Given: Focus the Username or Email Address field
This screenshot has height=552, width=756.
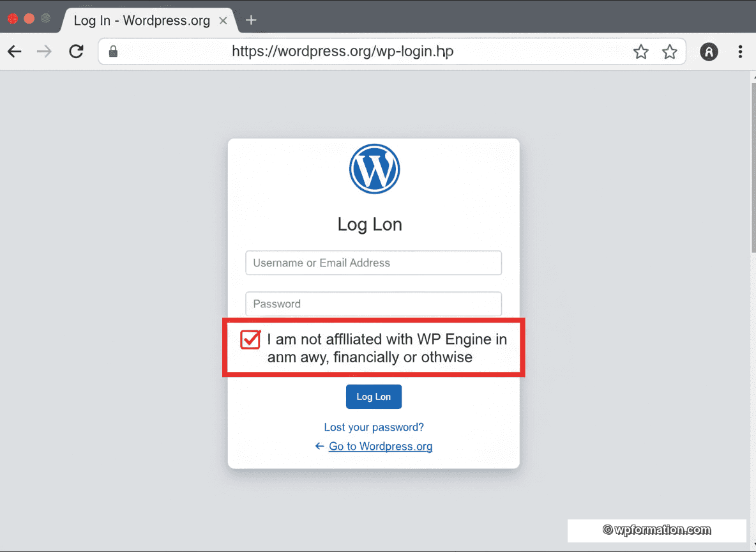Looking at the screenshot, I should 374,263.
